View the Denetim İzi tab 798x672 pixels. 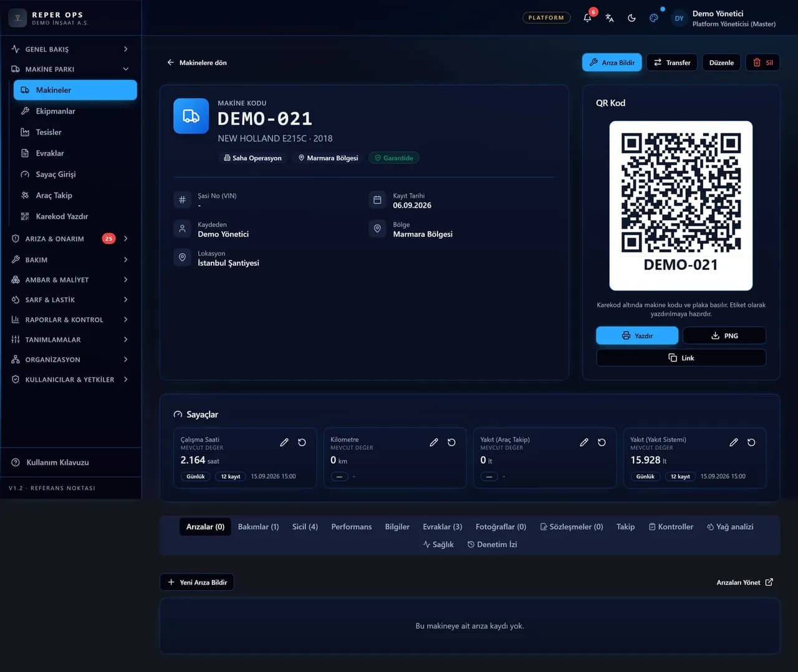tap(492, 544)
